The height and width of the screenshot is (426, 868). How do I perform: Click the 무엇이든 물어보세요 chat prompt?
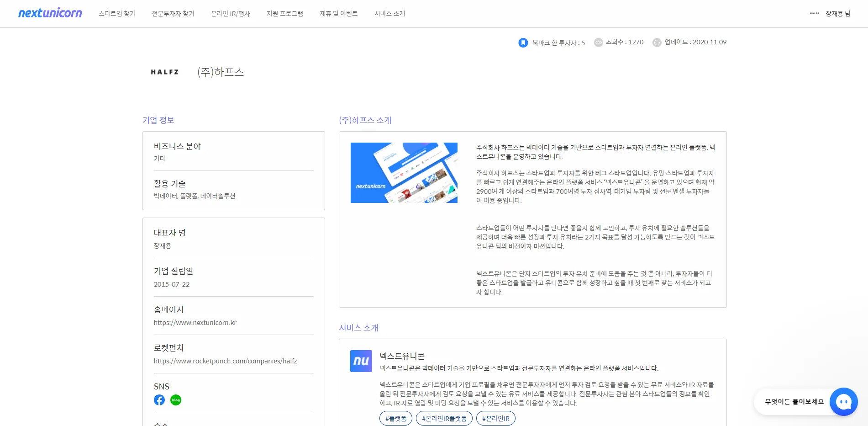pyautogui.click(x=794, y=402)
